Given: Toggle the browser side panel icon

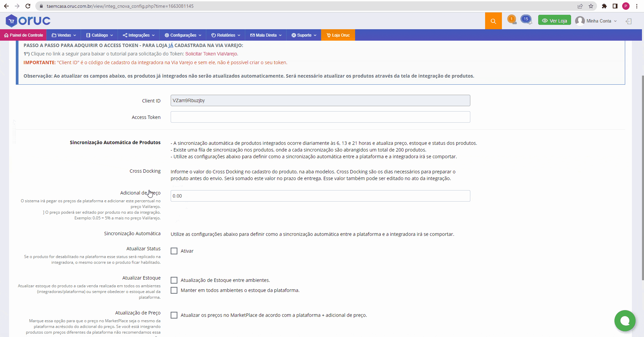Looking at the screenshot, I should pos(615,6).
